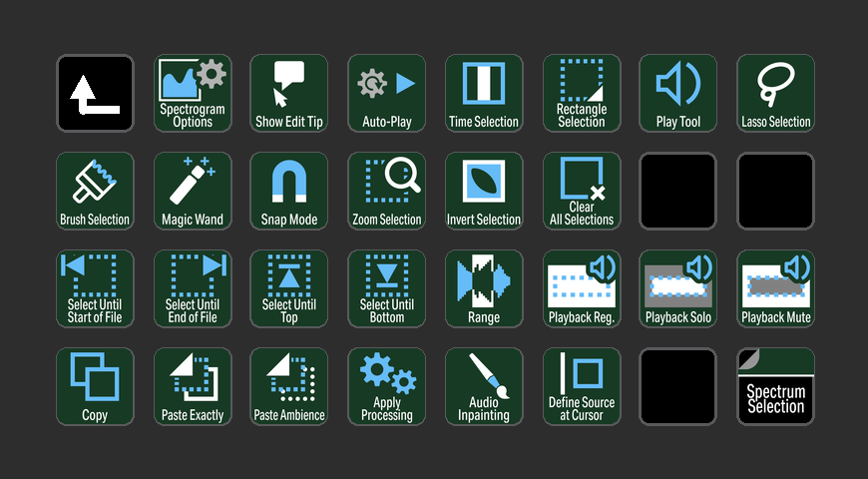
Task: Open the Spectrum Selection page
Action: 775,386
